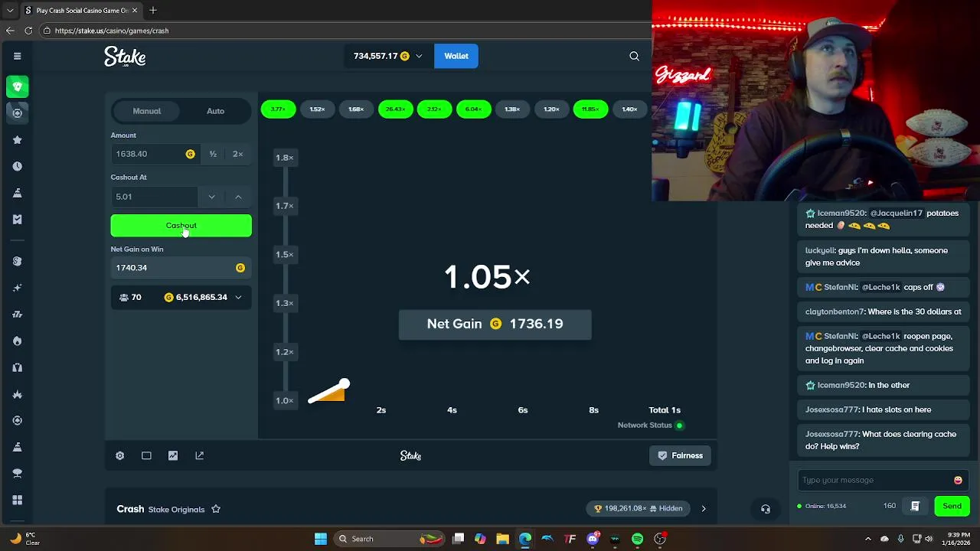Open Edge browser in taskbar
Viewport: 980px width, 551px height.
(x=525, y=539)
